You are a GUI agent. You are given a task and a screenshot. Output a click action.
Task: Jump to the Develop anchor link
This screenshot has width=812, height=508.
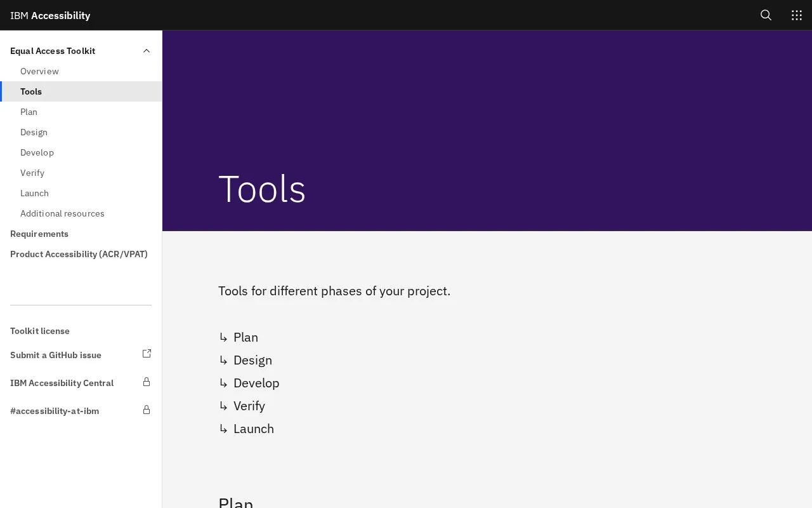click(x=256, y=383)
